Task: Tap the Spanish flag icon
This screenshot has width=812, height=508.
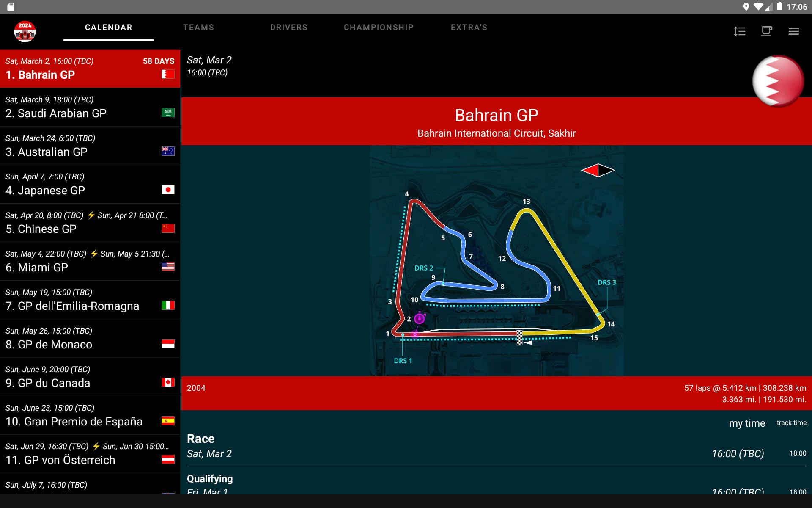Action: point(168,421)
